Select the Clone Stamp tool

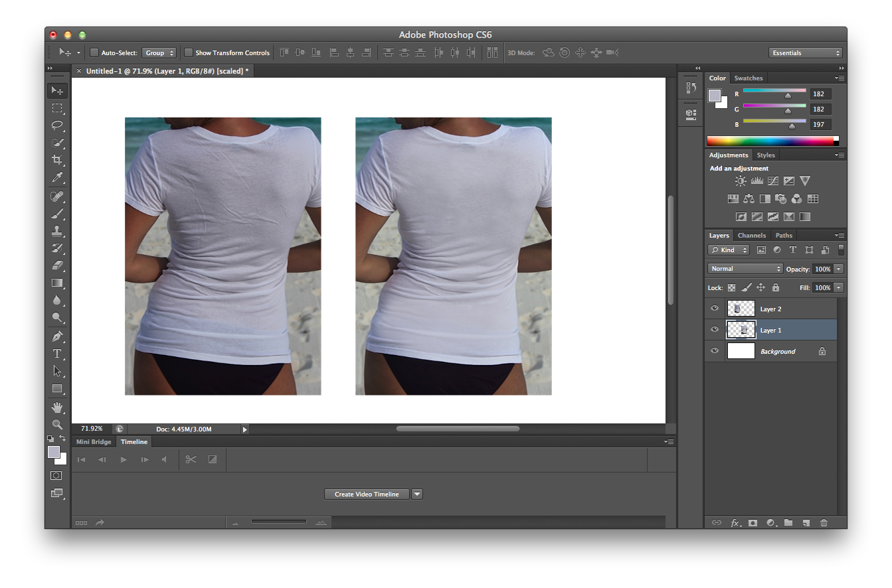pos(57,231)
